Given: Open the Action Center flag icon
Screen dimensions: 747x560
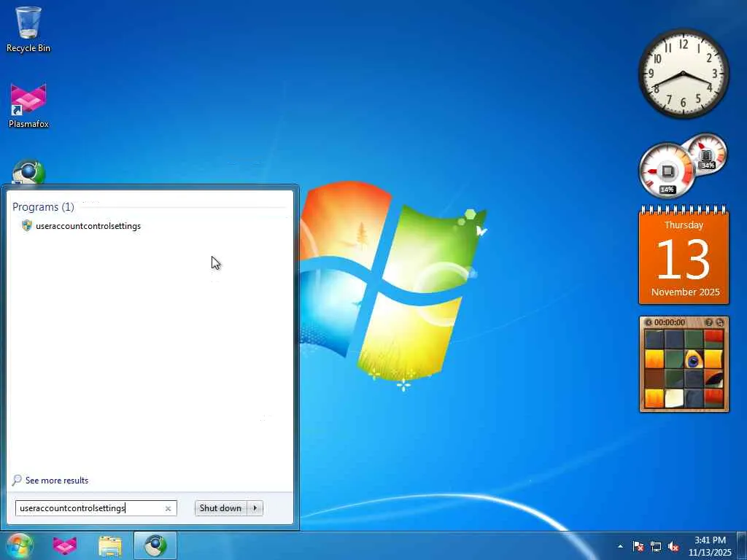Looking at the screenshot, I should point(638,546).
